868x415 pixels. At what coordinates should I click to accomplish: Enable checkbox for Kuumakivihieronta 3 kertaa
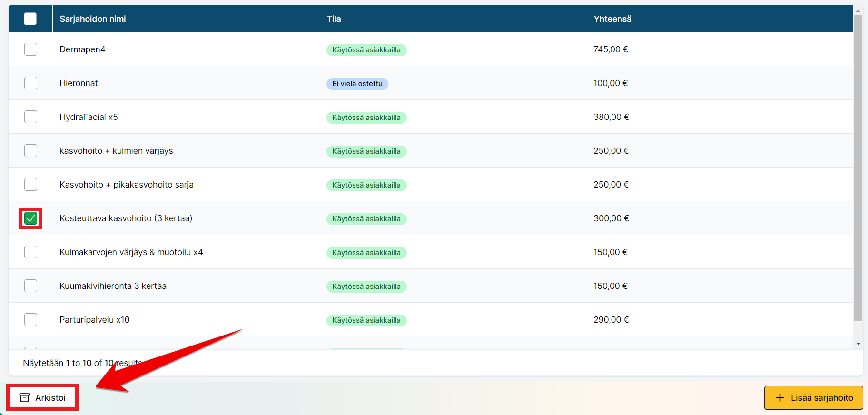coord(30,286)
